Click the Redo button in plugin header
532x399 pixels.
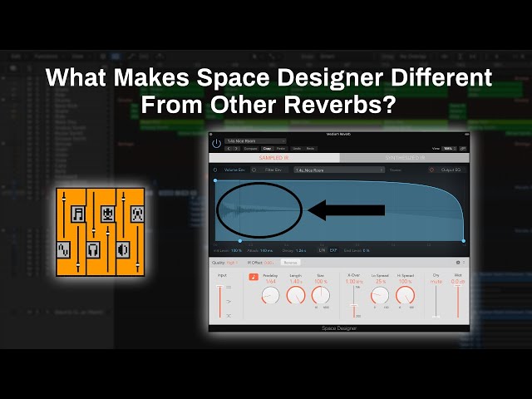click(x=310, y=149)
